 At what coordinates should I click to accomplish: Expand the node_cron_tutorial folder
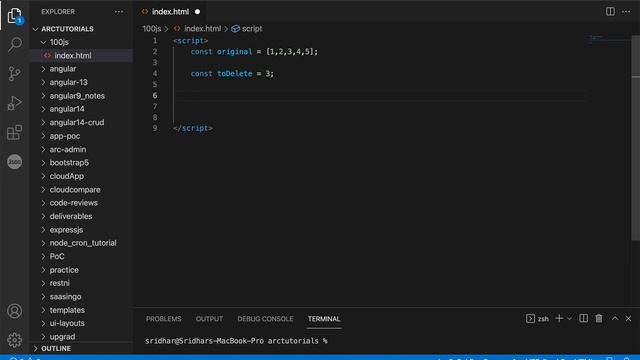point(43,243)
